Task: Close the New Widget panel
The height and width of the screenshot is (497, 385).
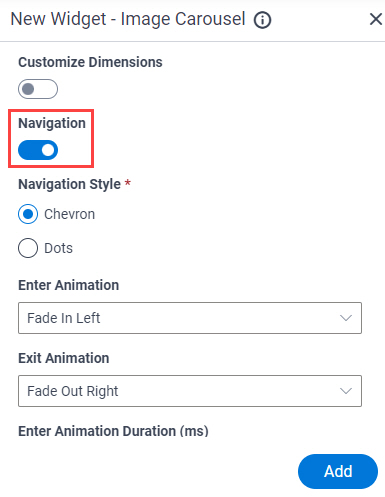Action: pos(376,19)
